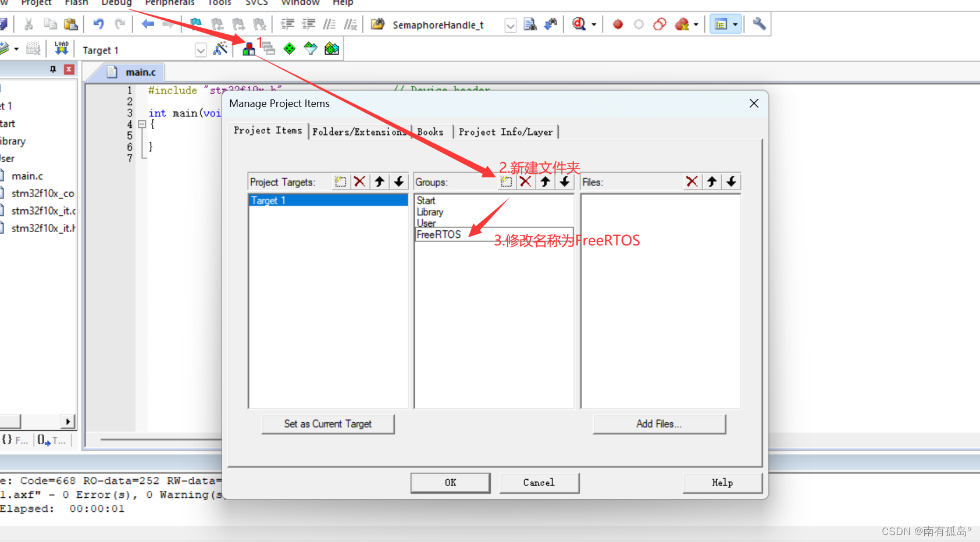
Task: Click the Incremental Find binoculars icon
Action: click(x=550, y=24)
